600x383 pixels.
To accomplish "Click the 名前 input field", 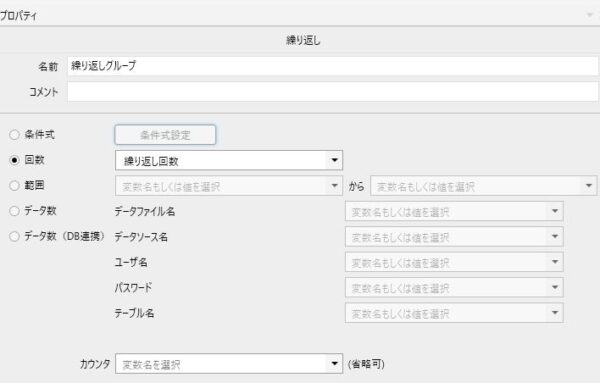I will pos(333,66).
